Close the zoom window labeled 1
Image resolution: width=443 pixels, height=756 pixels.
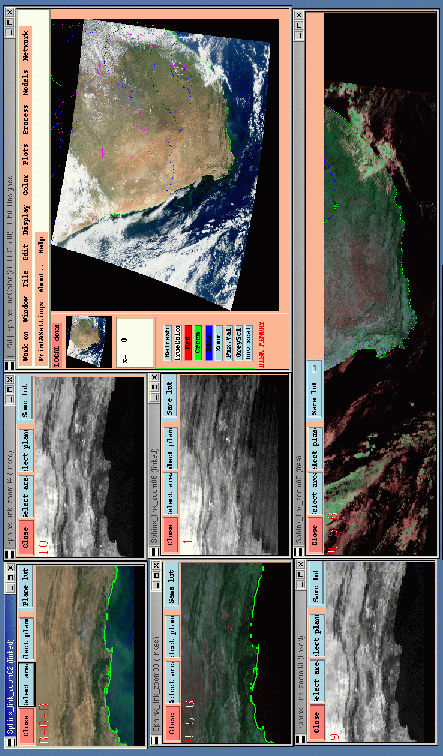170,535
